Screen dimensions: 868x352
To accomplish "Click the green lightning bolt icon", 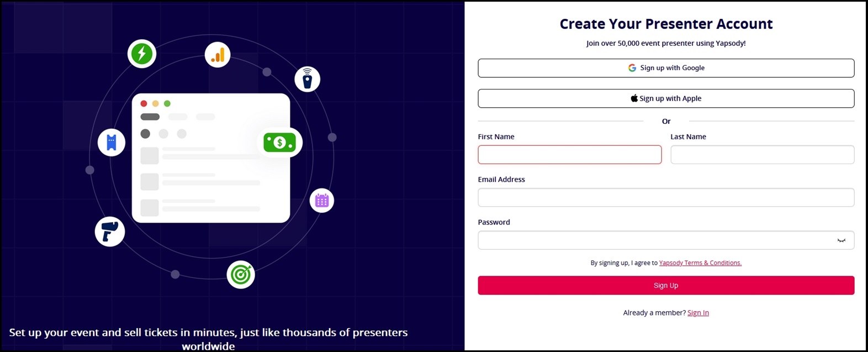I will click(142, 54).
